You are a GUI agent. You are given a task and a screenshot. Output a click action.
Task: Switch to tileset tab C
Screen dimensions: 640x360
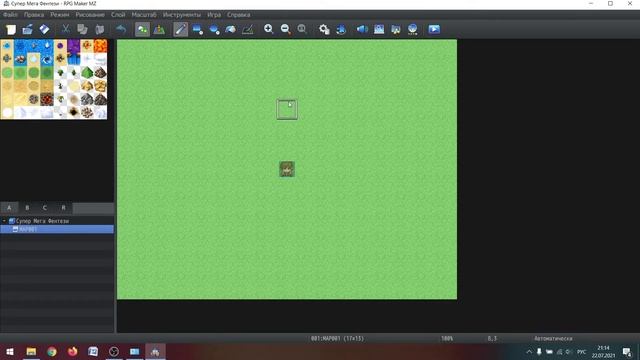coord(45,208)
